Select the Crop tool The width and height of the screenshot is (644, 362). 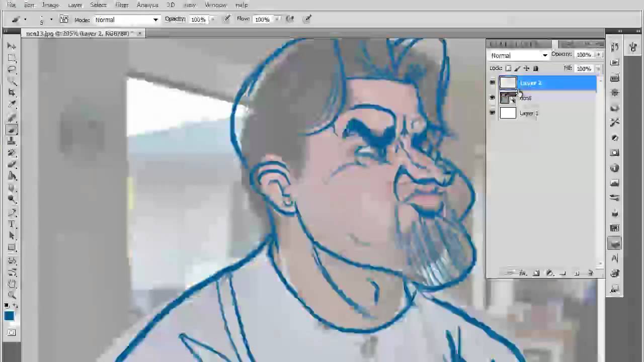click(x=12, y=93)
